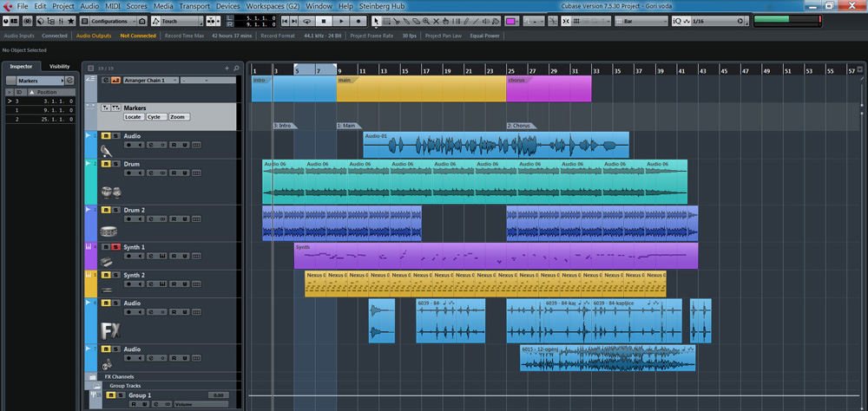Select the Line tool
The image size is (868, 411).
(476, 21)
